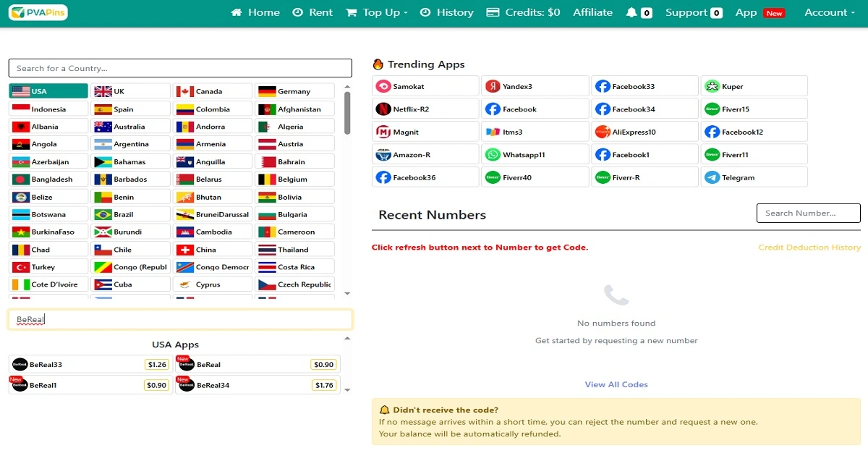Select BruneiDarussalam country entry

[213, 214]
